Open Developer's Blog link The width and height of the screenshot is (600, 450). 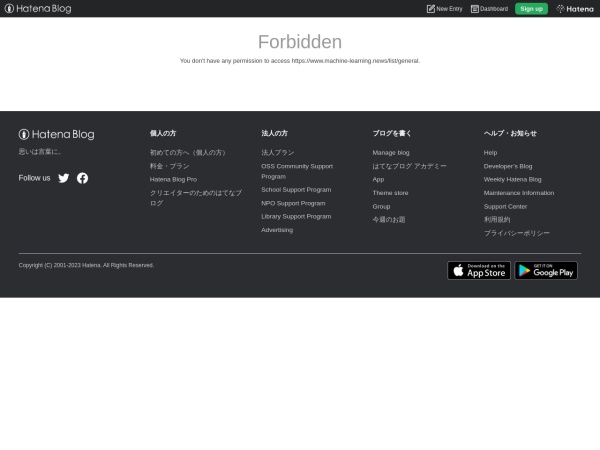(x=508, y=166)
